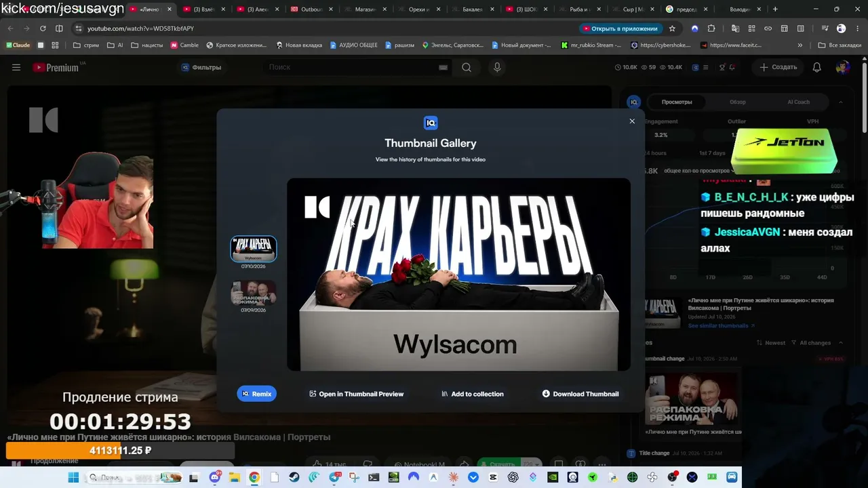Open File Explorer from the taskbar
Viewport: 868px width, 488px height.
click(234, 477)
